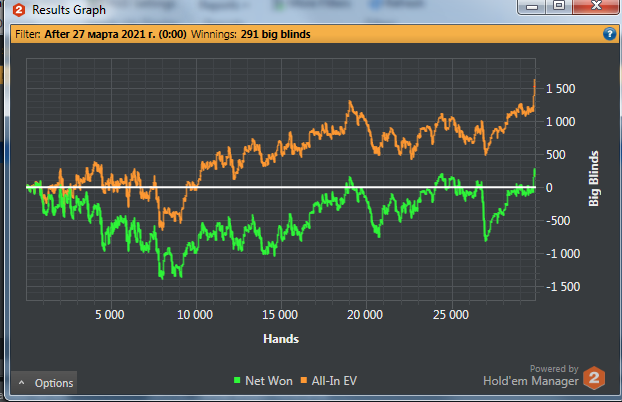
Task: Click the 10 000 hands axis tick label
Action: point(195,315)
